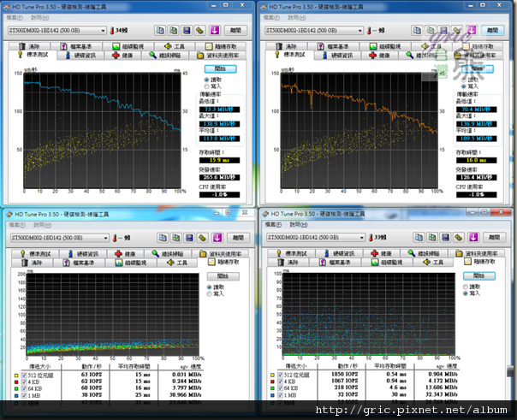
Task: Copy text results icon in bottom-right window
Action: (x=419, y=237)
